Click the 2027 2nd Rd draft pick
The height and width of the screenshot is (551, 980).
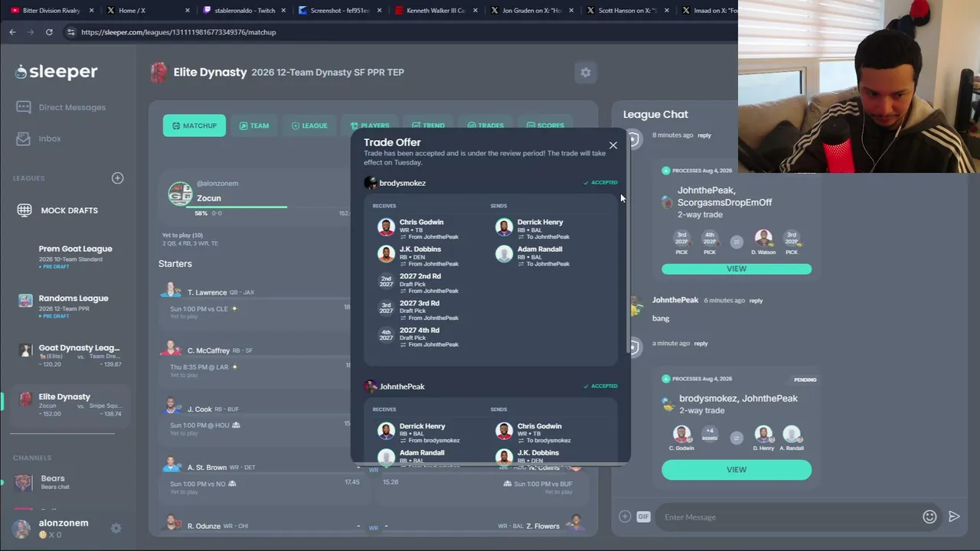pyautogui.click(x=420, y=283)
